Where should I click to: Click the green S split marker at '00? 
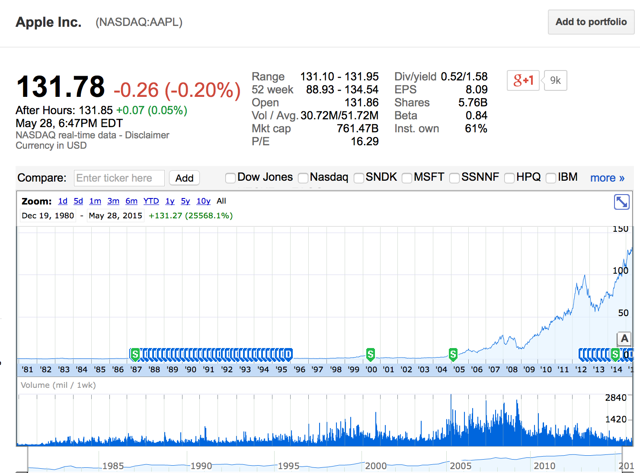[x=370, y=354]
